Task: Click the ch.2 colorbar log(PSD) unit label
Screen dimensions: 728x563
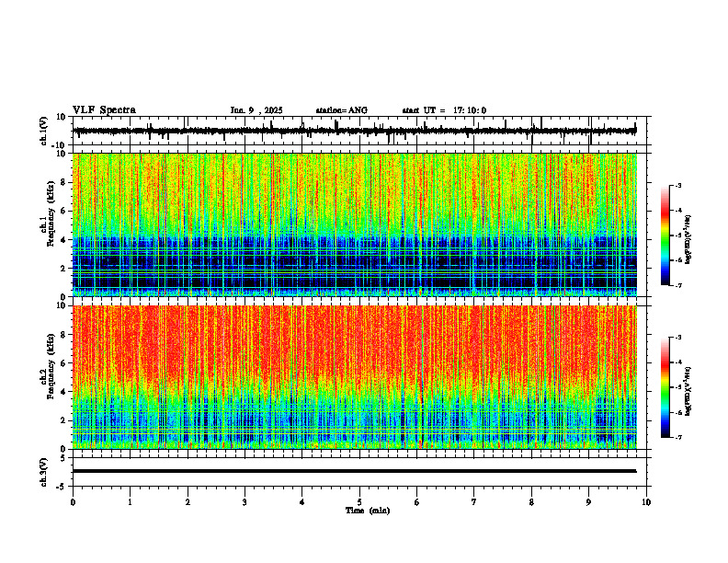Action: pyautogui.click(x=688, y=391)
